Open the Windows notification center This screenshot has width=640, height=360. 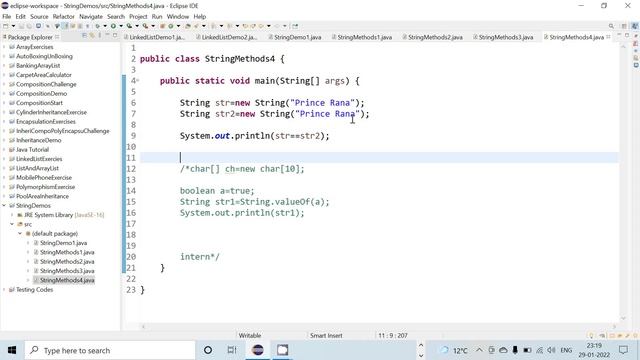(623, 350)
